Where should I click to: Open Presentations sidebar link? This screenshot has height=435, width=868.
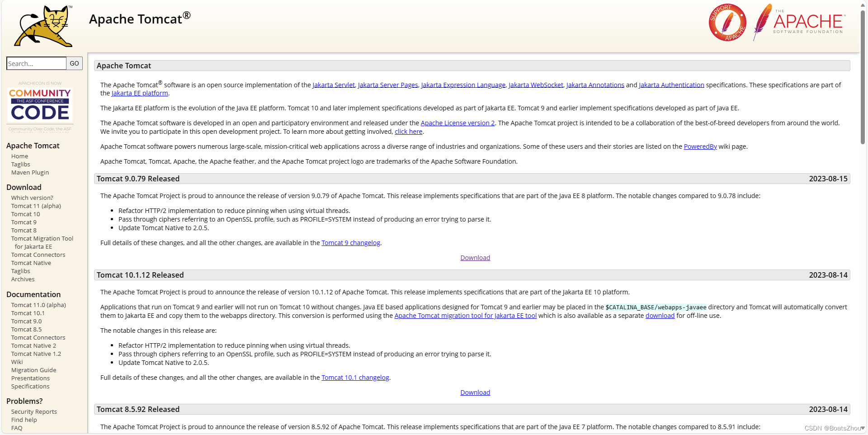pyautogui.click(x=30, y=378)
